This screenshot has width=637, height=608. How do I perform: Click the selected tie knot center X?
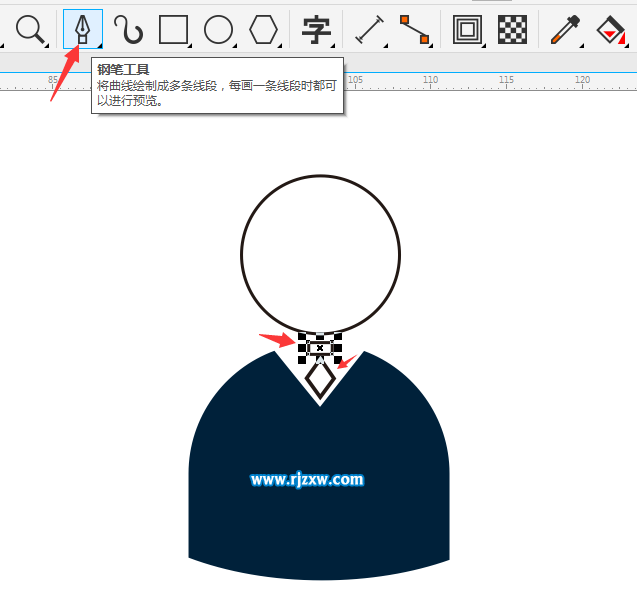(320, 348)
